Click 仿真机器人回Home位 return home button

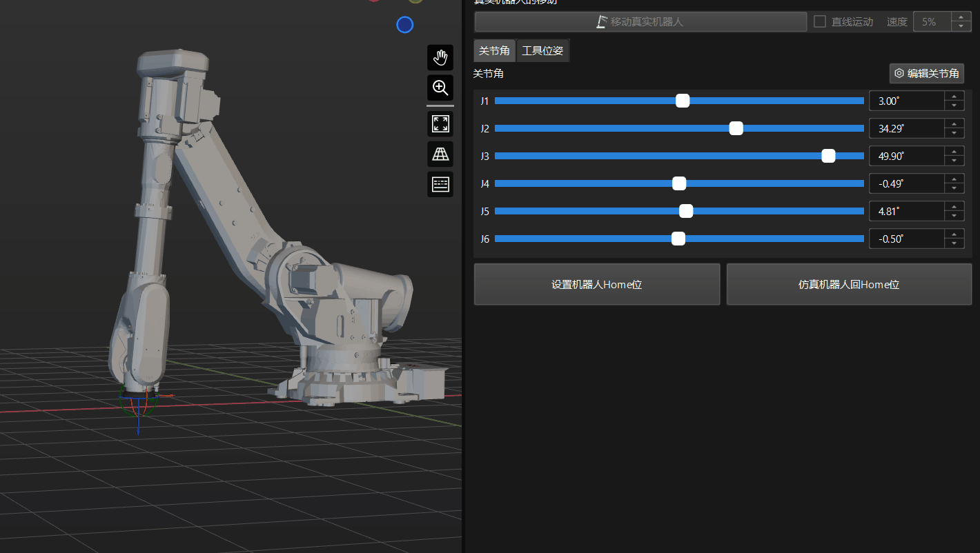848,284
